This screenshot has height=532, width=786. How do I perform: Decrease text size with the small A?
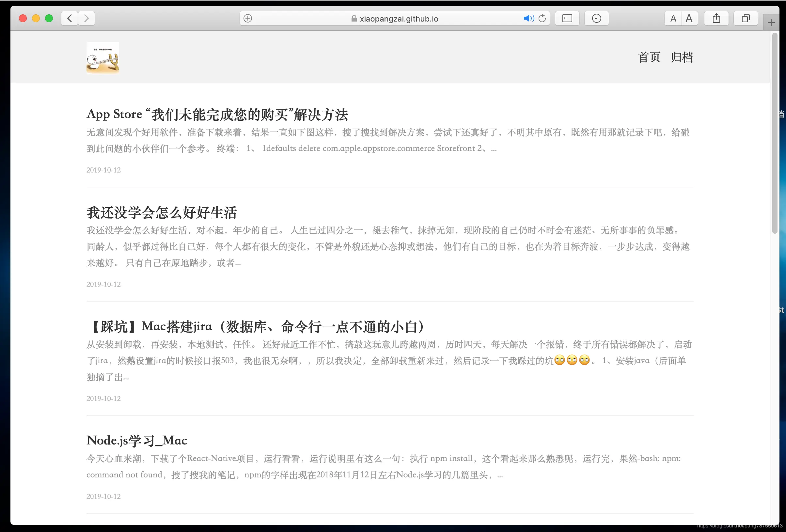pos(673,18)
